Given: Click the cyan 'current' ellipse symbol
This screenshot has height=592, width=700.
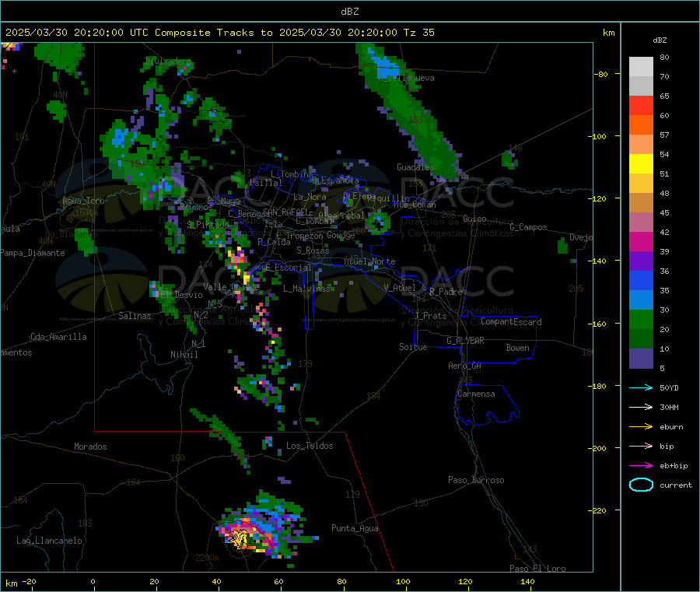Looking at the screenshot, I should (641, 485).
